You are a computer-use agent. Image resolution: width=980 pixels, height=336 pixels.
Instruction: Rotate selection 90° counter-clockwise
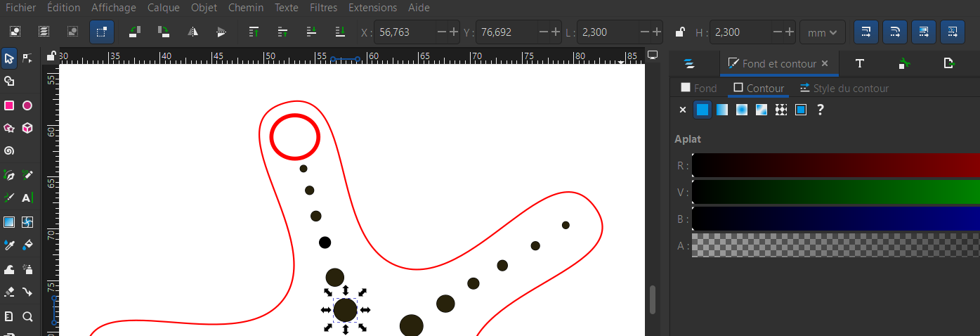coord(135,32)
